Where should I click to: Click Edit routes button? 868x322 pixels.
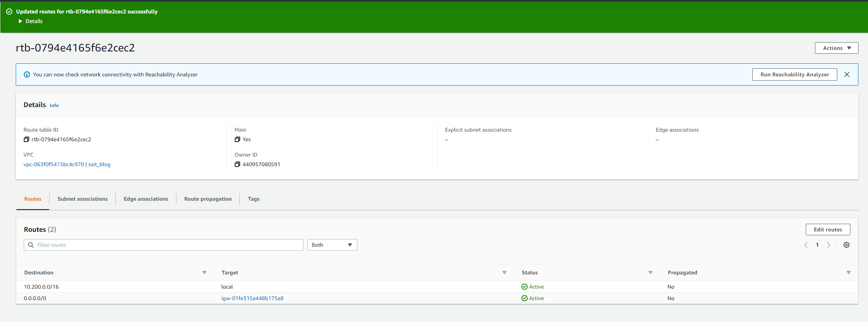click(828, 230)
